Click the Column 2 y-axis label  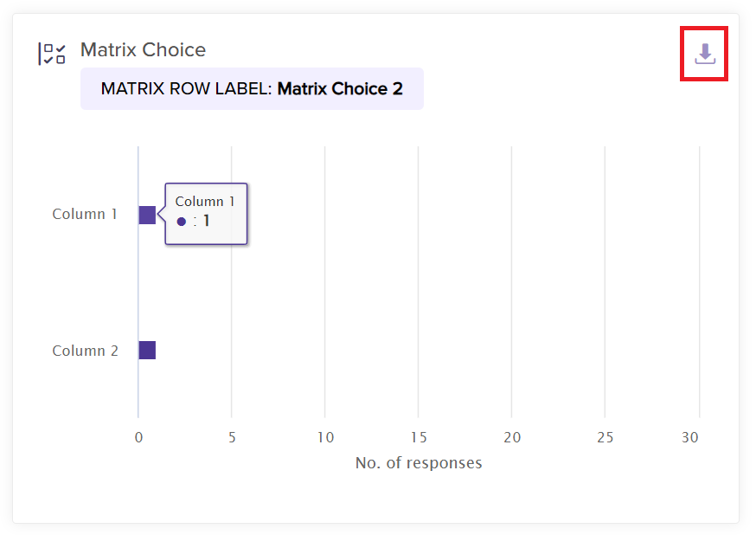point(85,351)
